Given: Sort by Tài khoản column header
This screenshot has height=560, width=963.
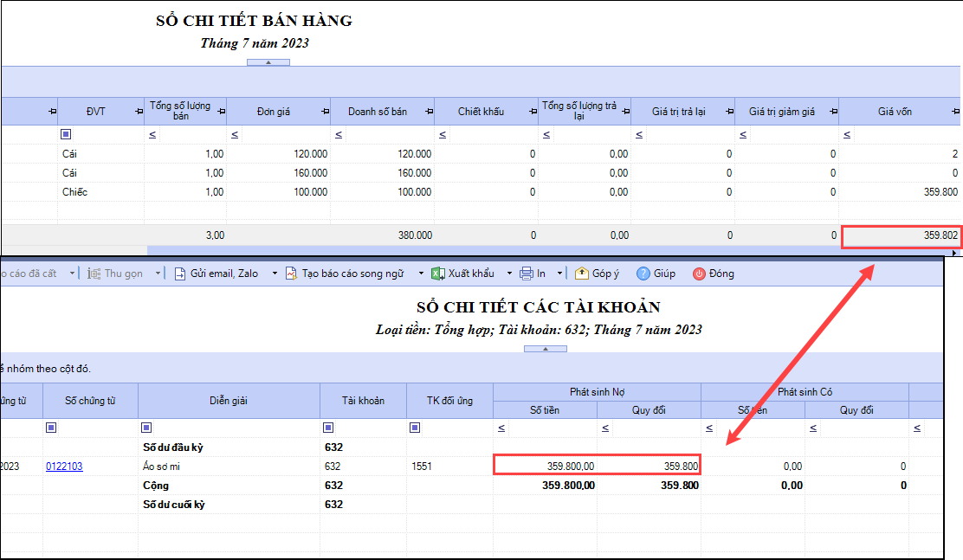Looking at the screenshot, I should (x=363, y=401).
